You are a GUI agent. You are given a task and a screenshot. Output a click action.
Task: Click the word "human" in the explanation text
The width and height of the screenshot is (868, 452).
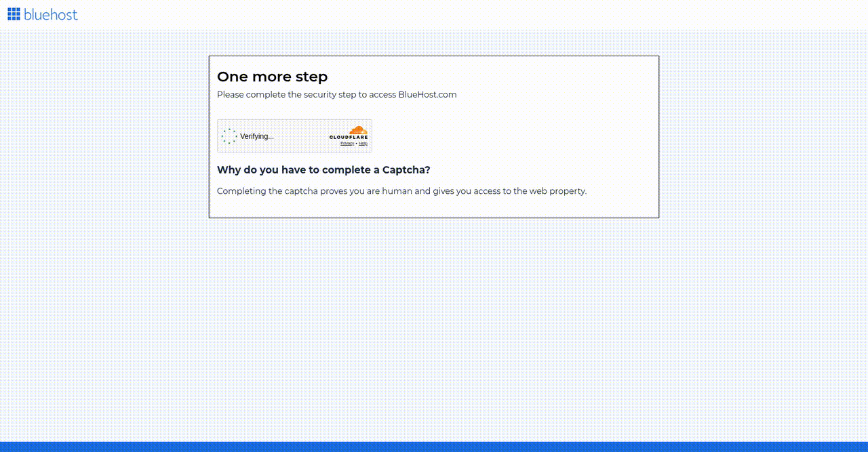click(x=397, y=191)
